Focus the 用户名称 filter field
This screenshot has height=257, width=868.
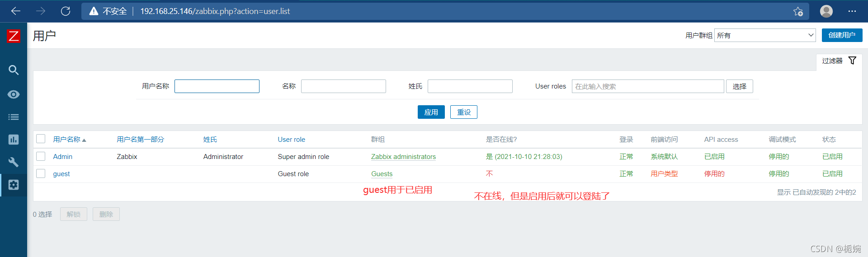click(217, 86)
